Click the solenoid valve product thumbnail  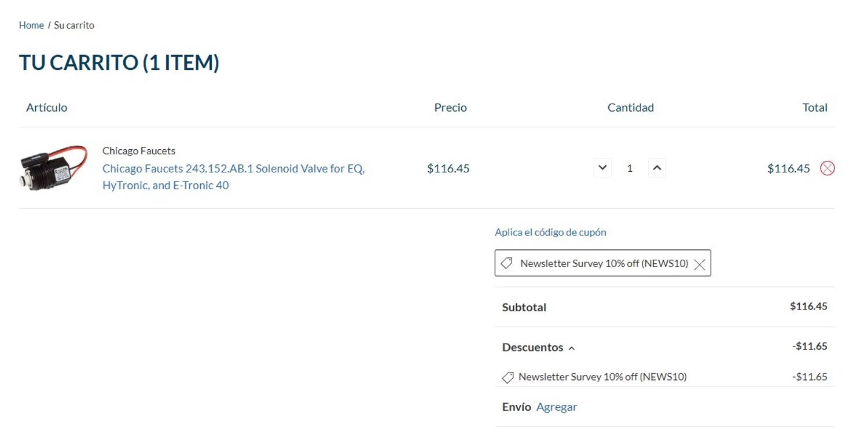[x=53, y=168]
